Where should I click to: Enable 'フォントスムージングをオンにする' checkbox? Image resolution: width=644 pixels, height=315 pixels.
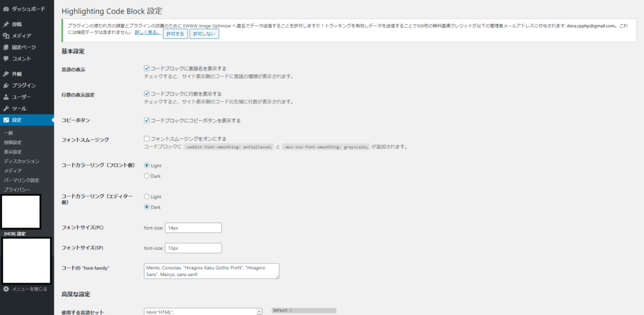tap(147, 139)
